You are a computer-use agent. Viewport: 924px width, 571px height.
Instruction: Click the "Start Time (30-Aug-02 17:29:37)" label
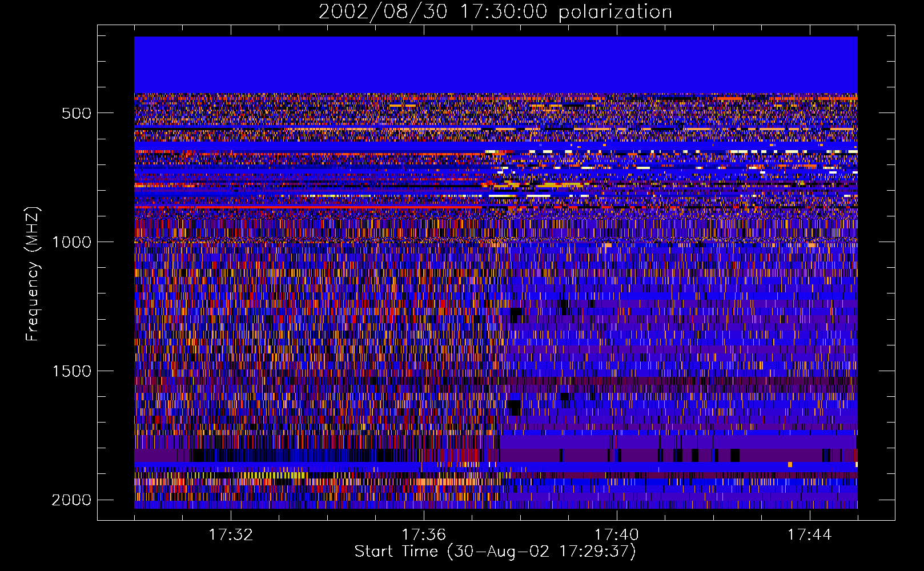click(495, 552)
